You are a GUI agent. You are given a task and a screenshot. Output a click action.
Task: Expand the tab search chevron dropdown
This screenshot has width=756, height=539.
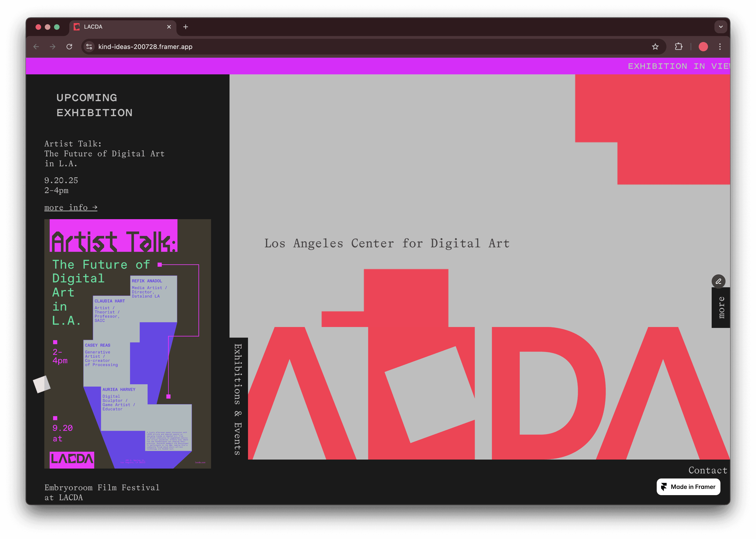pos(720,27)
